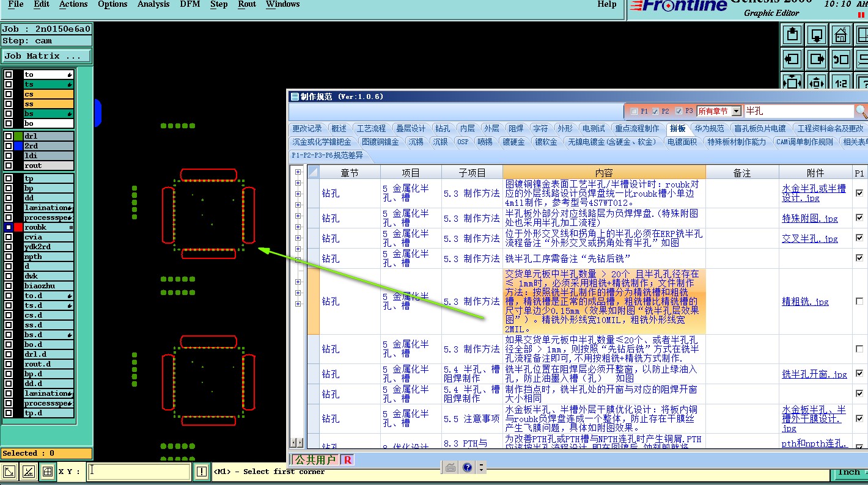Click the exclamation mark icon beside XY field

coord(202,472)
